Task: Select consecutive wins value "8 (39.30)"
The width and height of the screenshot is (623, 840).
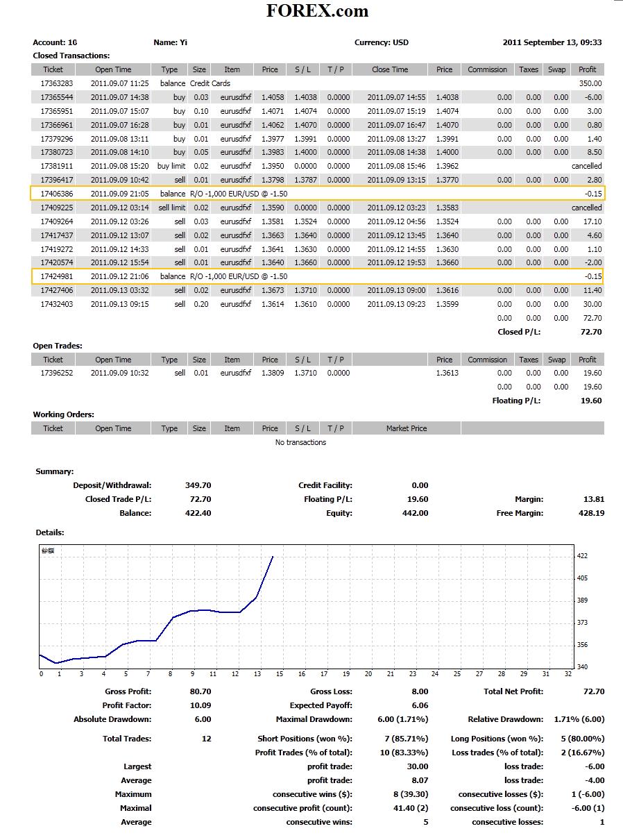Action: 410,794
